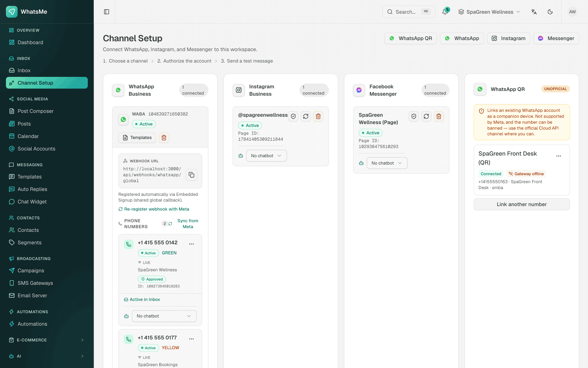Viewport: 588px width, 368px height.
Task: Click the WhatsApp Business card icon
Action: [x=118, y=90]
